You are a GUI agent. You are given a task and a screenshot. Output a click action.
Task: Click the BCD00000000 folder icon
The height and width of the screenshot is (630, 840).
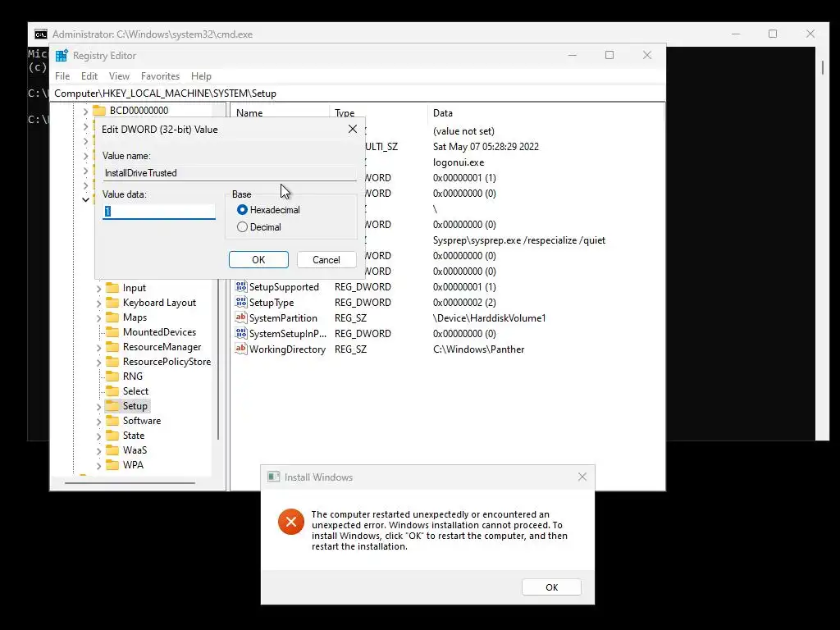(99, 111)
